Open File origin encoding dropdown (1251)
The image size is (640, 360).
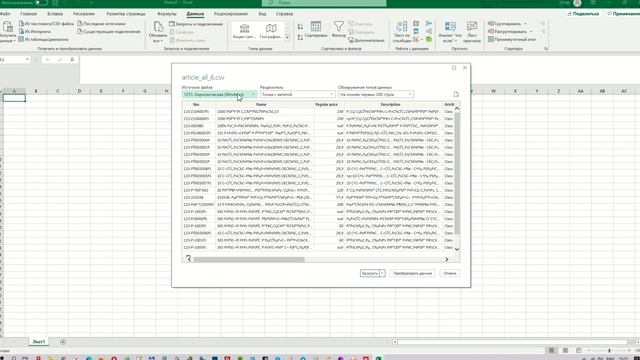pyautogui.click(x=219, y=94)
